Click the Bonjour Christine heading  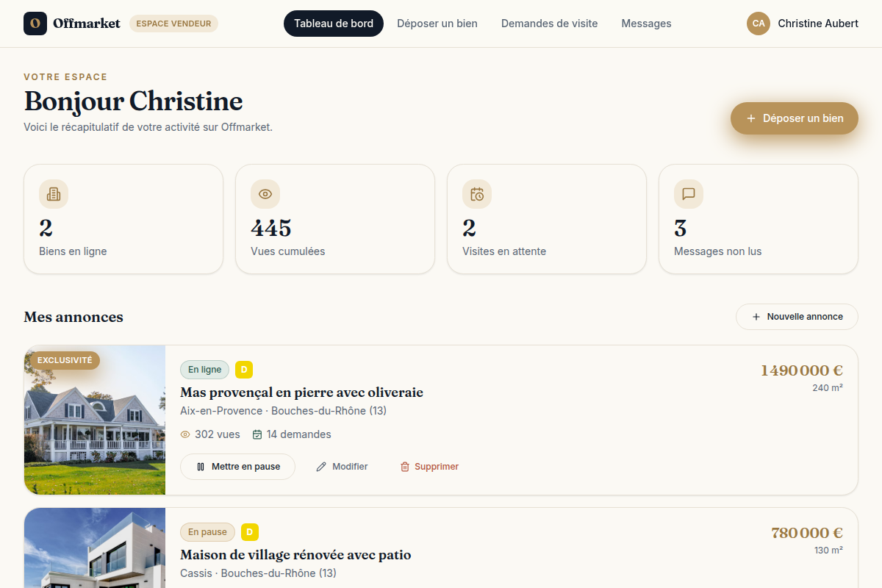133,101
